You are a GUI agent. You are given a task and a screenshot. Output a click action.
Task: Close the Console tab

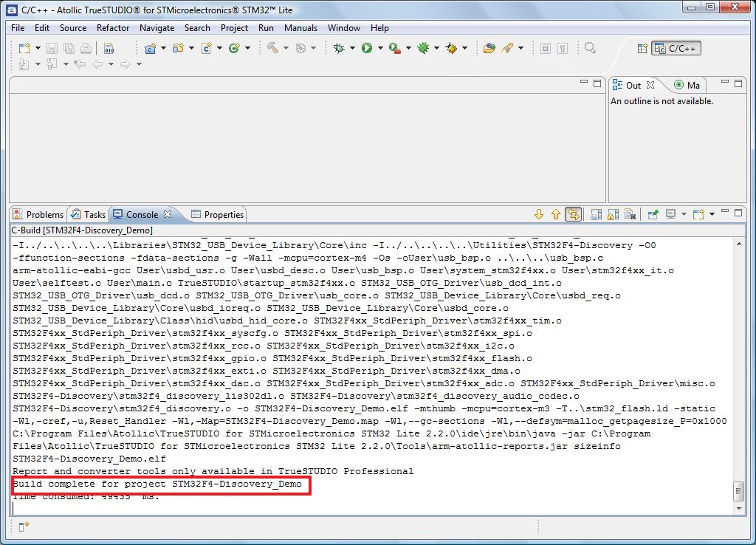pos(168,214)
